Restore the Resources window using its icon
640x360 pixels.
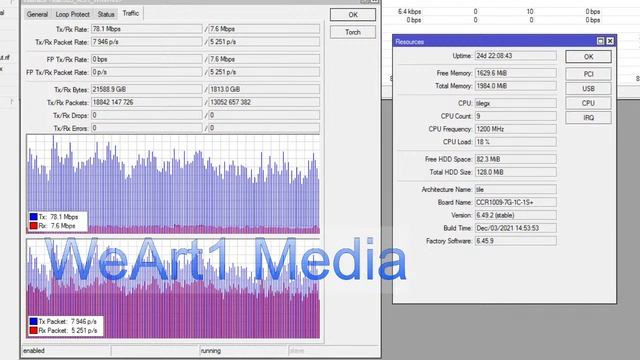coord(600,41)
